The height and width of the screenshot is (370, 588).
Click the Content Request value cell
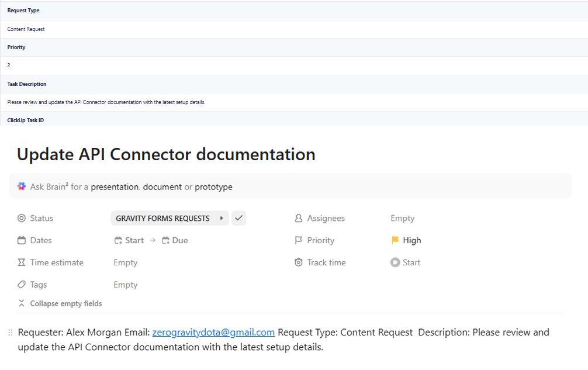click(x=294, y=29)
